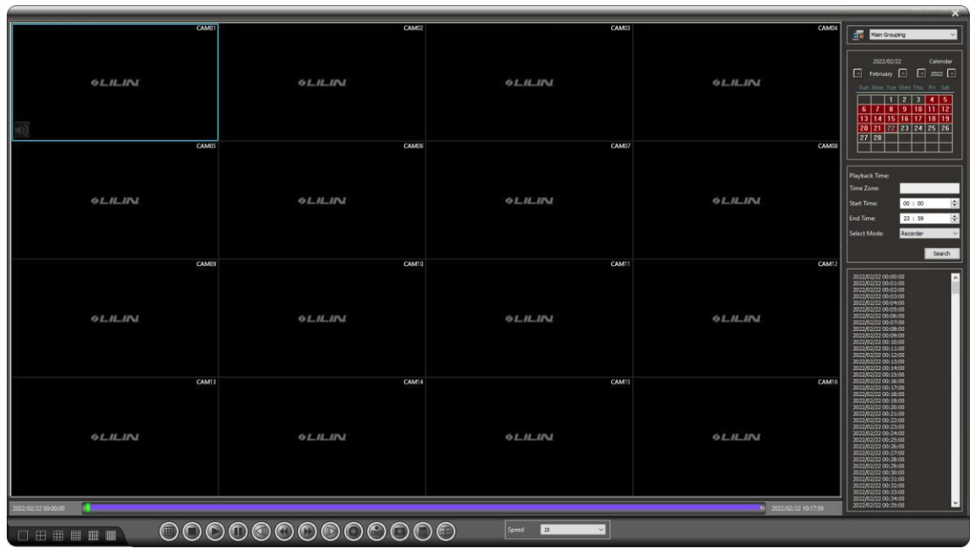Click the Search button

942,254
